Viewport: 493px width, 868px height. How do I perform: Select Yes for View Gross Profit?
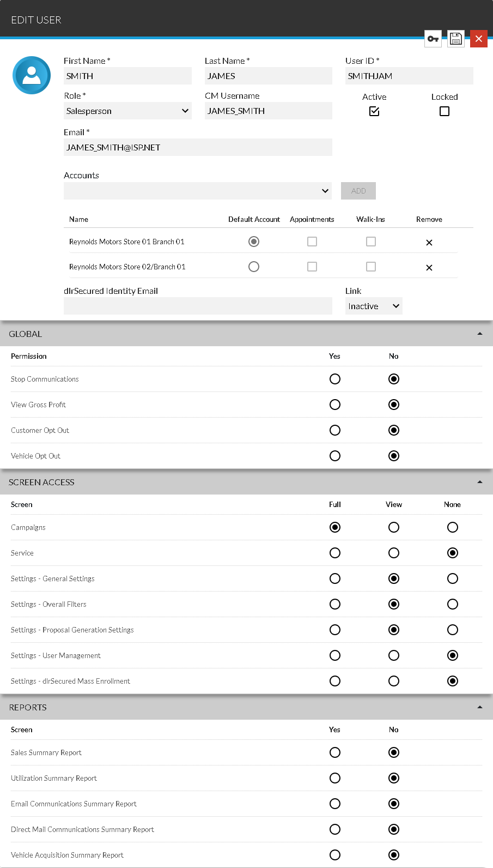(335, 405)
